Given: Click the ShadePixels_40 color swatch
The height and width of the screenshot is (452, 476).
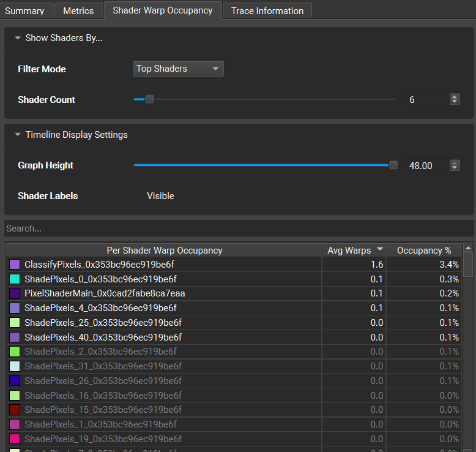Looking at the screenshot, I should (15, 337).
